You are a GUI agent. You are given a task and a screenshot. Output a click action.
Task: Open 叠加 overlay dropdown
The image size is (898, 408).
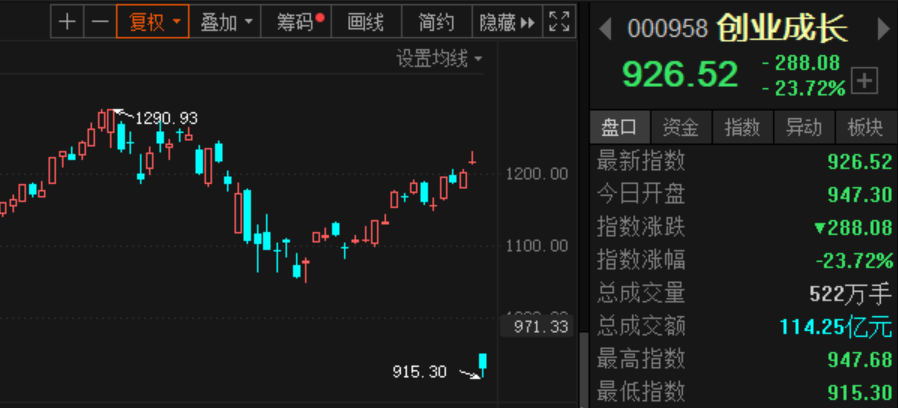tap(225, 22)
